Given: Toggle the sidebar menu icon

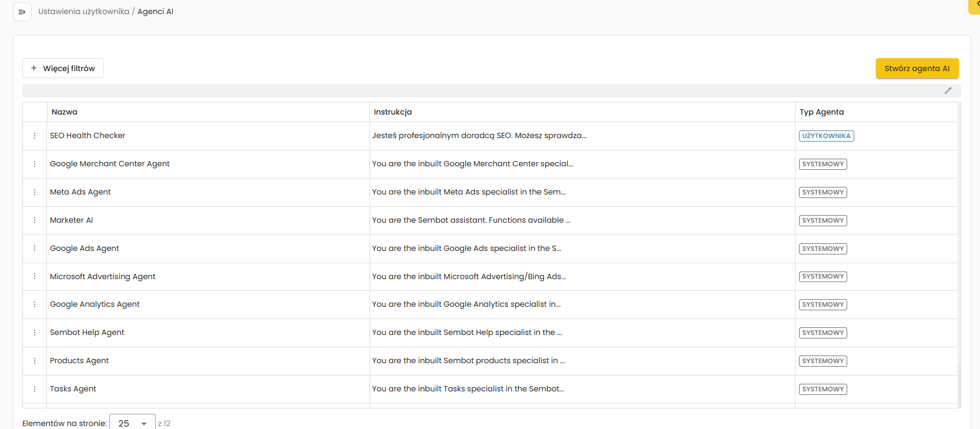Looking at the screenshot, I should (x=22, y=12).
